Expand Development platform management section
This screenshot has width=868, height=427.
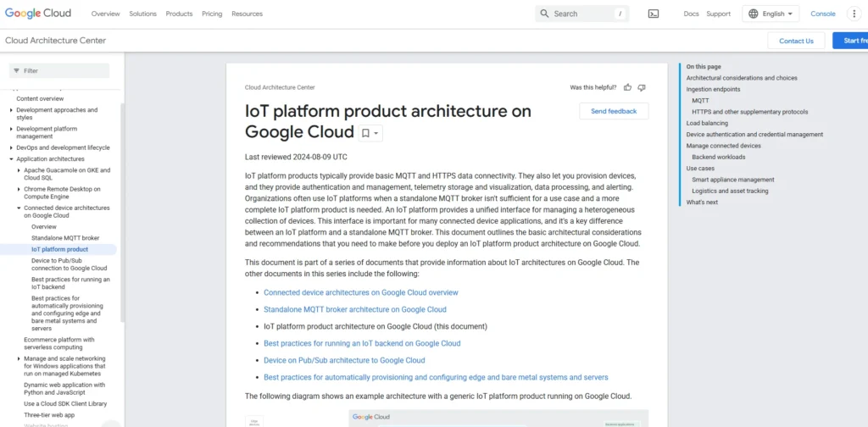11,129
